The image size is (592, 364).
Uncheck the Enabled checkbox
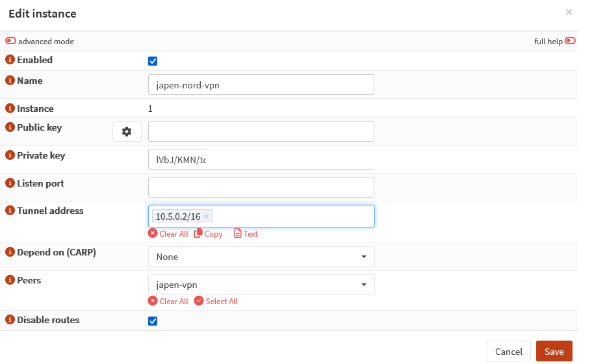(153, 61)
